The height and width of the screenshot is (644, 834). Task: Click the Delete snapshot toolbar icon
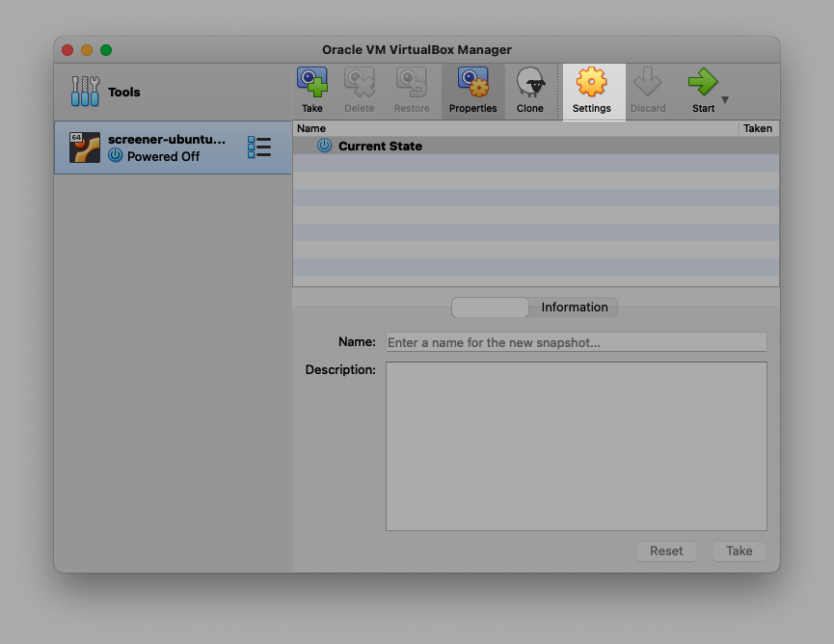coord(359,91)
